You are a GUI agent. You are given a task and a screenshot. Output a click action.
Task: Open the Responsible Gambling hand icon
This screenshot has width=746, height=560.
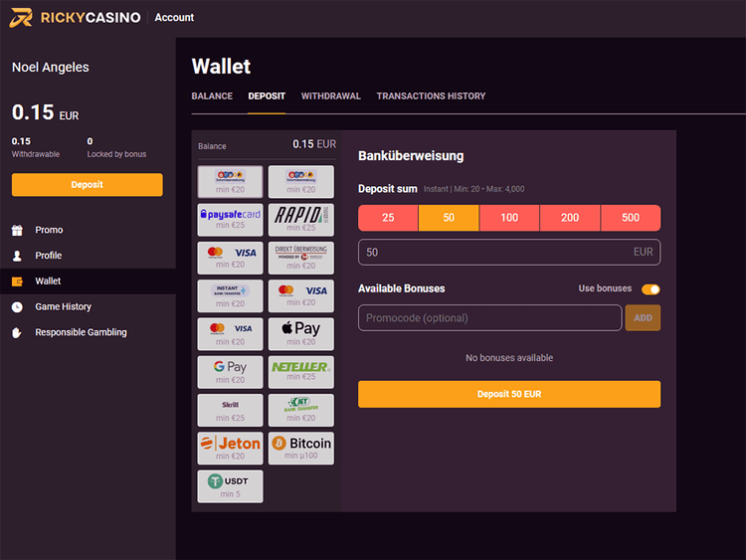pos(17,332)
